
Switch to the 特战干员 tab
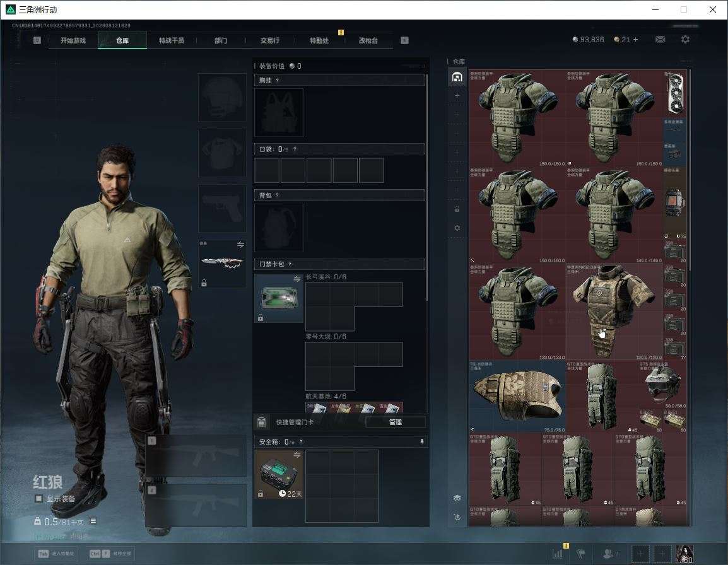coord(172,40)
